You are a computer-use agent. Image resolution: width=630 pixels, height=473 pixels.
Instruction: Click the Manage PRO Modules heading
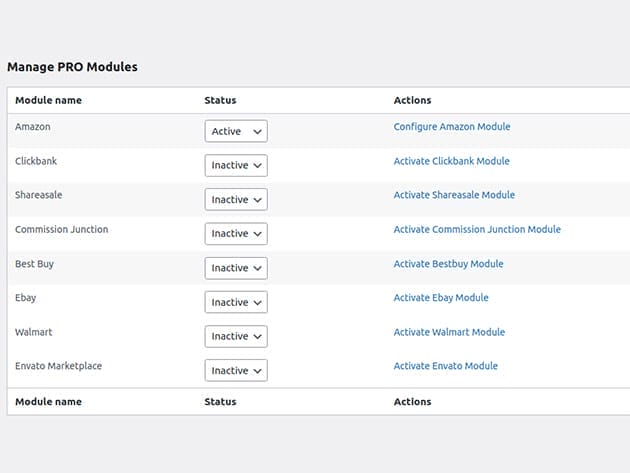[72, 67]
